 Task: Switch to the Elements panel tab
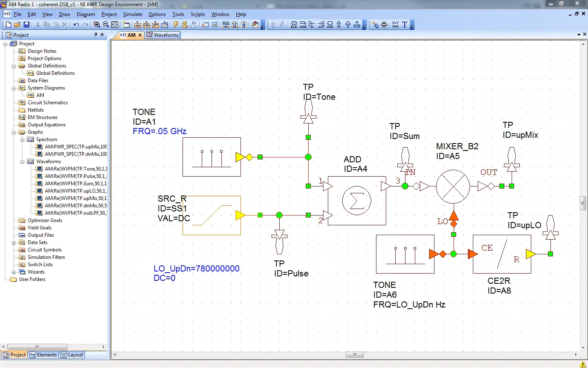(x=43, y=355)
